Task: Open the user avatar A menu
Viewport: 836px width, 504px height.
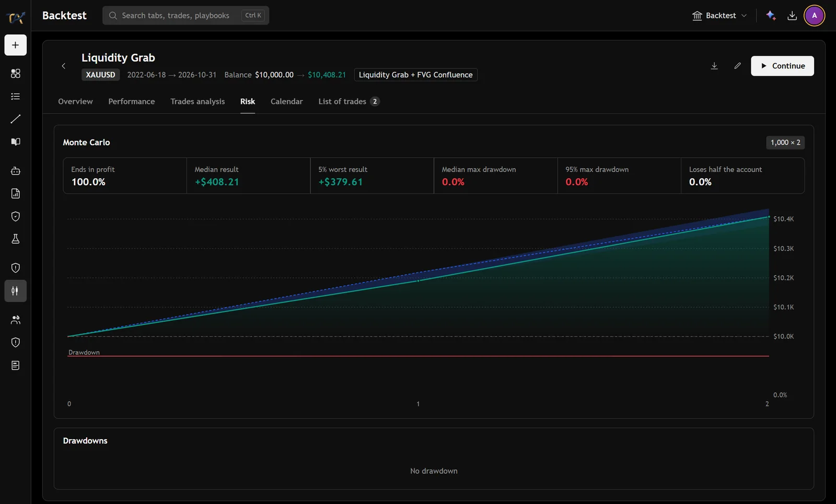Action: point(814,16)
